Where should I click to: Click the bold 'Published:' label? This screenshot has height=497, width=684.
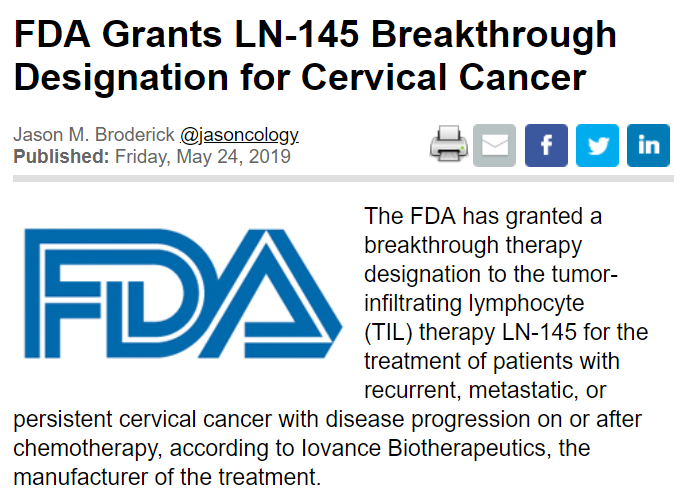[61, 156]
